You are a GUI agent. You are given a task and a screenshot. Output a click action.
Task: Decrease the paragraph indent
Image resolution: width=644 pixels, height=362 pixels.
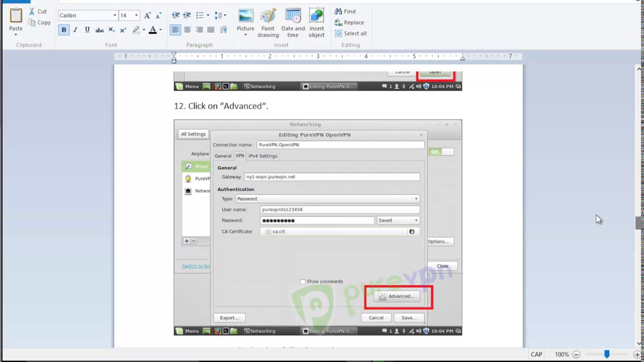(x=176, y=15)
